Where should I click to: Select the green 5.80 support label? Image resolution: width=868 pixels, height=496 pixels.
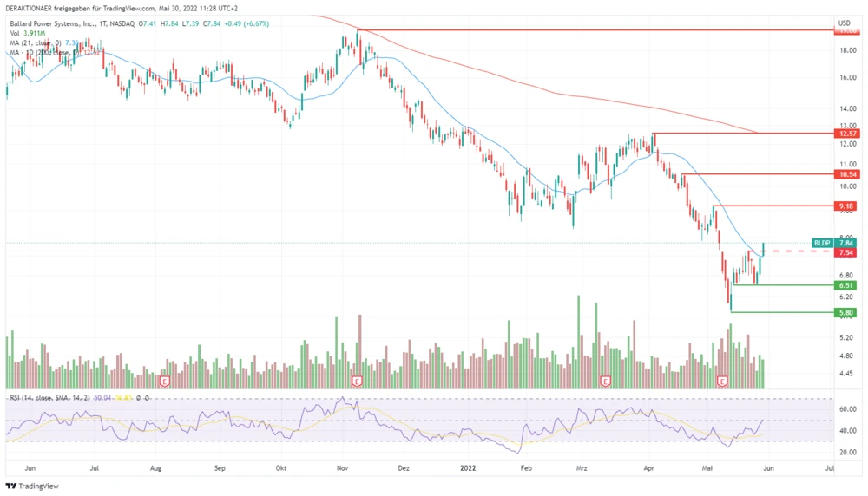pyautogui.click(x=846, y=312)
